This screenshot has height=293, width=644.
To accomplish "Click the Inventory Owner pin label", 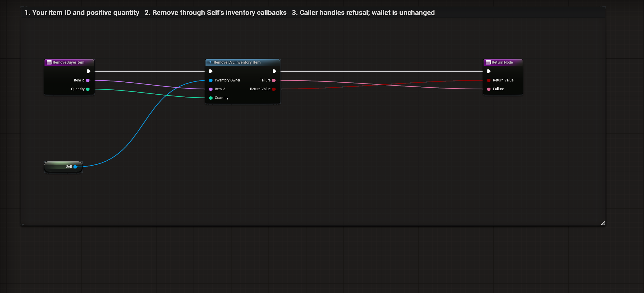I will point(227,80).
